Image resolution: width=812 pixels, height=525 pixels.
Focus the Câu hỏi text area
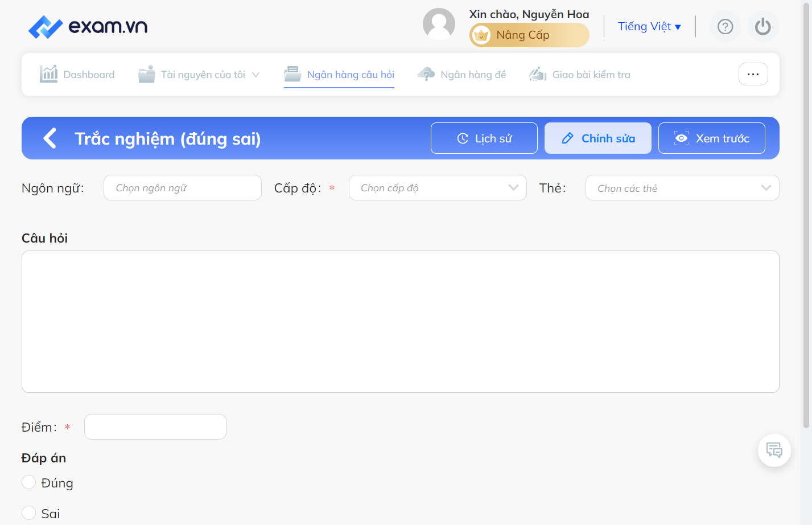pyautogui.click(x=401, y=322)
